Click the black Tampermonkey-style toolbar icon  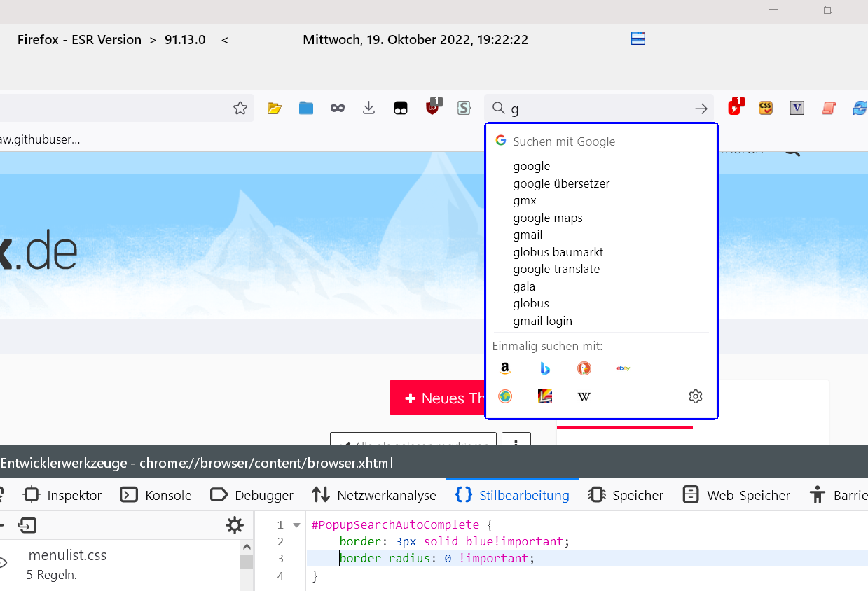click(401, 108)
